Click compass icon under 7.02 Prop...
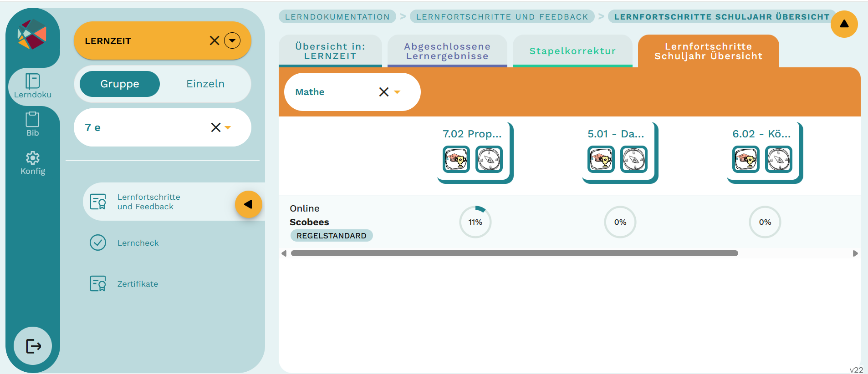Image resolution: width=868 pixels, height=374 pixels. (x=489, y=159)
